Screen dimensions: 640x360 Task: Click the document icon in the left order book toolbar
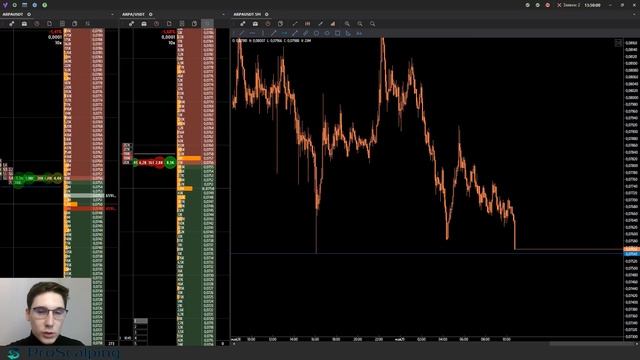tap(49, 24)
